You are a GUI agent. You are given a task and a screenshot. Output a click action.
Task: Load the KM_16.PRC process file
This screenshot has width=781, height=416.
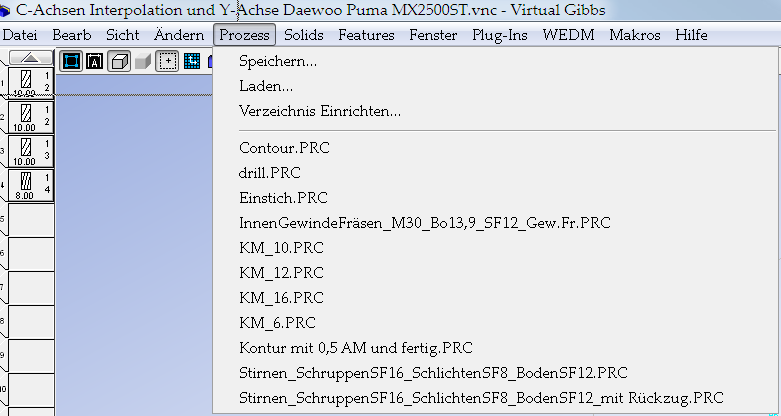[281, 298]
